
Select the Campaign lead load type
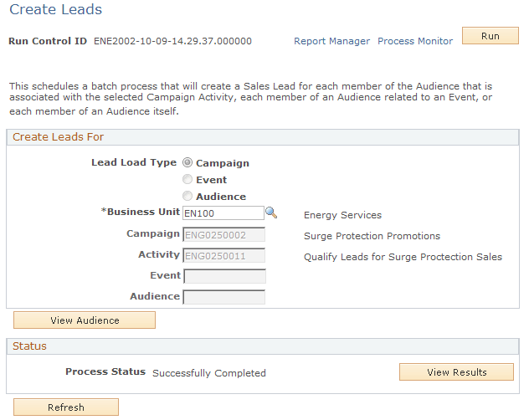pos(187,162)
